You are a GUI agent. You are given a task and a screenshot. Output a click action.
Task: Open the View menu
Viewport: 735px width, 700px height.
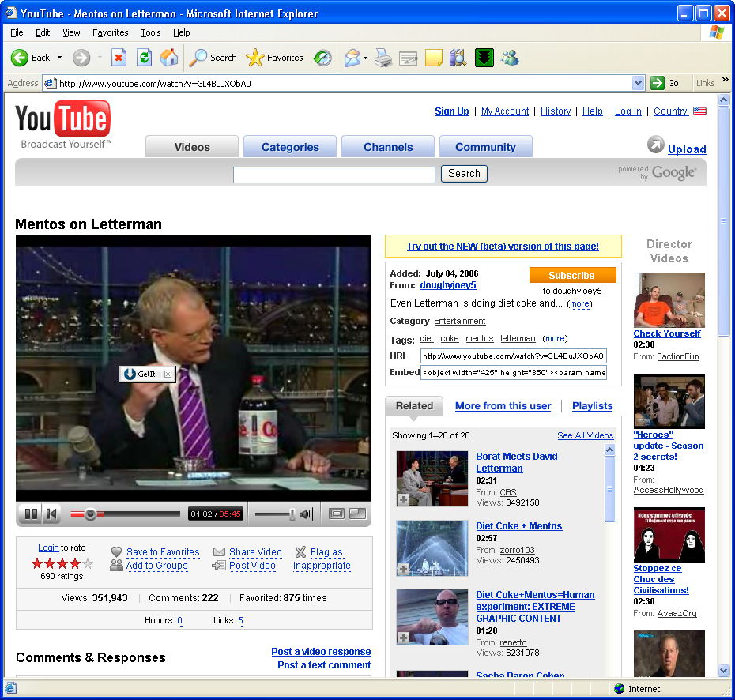coord(71,32)
